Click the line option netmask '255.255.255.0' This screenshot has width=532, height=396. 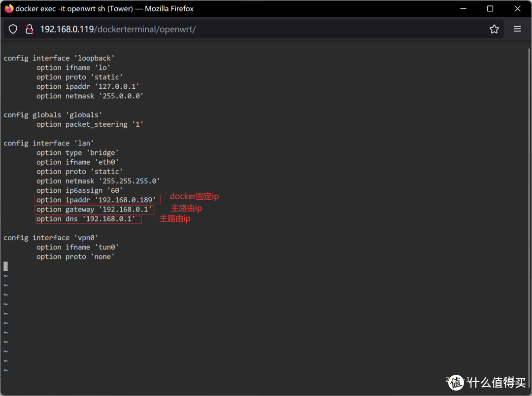(x=98, y=181)
